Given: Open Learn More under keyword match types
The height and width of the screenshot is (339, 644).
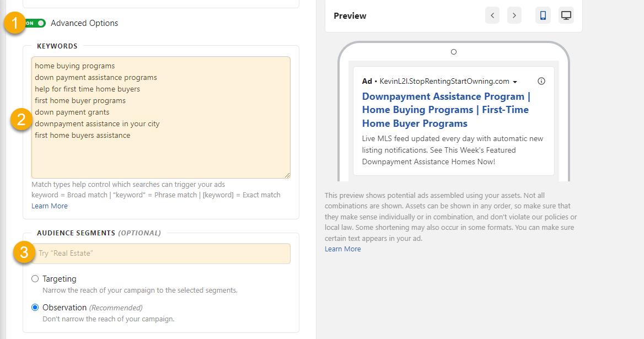Looking at the screenshot, I should coord(50,206).
